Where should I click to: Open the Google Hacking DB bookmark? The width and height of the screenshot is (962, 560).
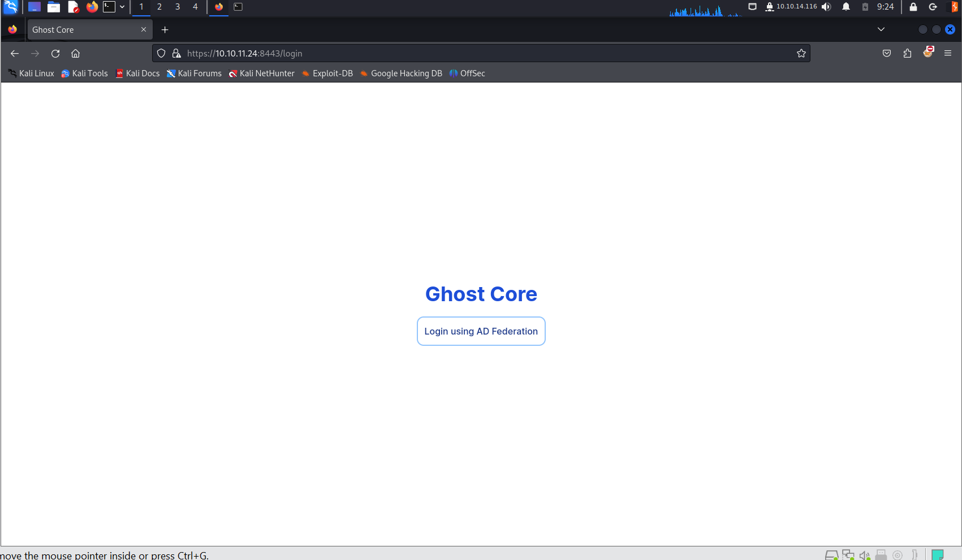[x=401, y=73]
